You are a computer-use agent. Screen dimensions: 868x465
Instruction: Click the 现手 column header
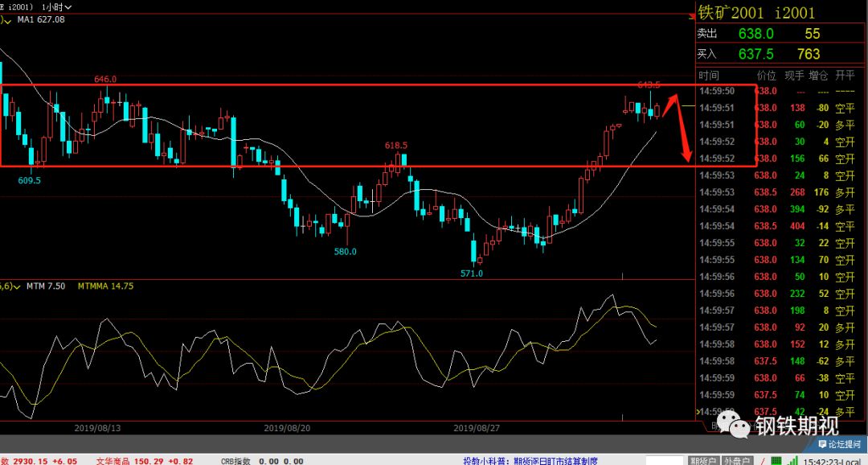point(794,76)
